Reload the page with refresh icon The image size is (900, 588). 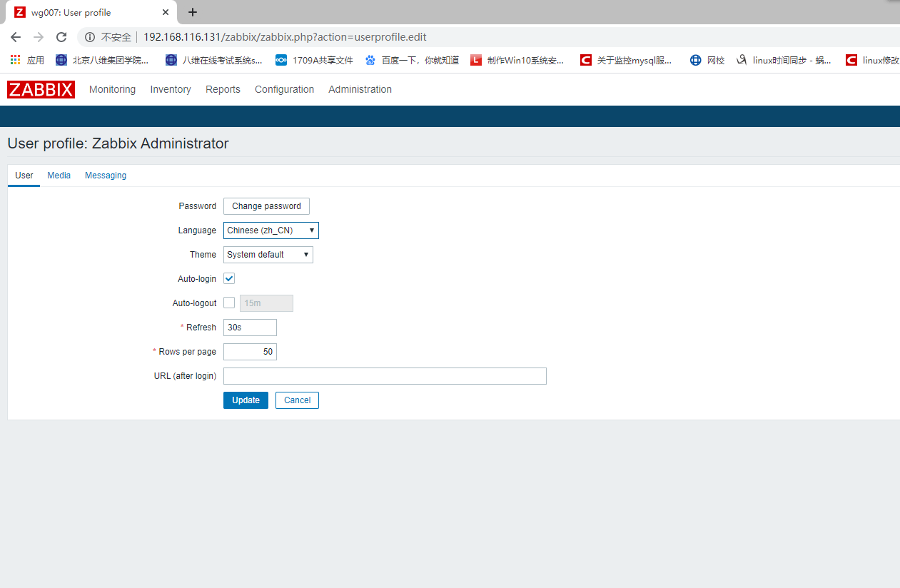tap(61, 37)
